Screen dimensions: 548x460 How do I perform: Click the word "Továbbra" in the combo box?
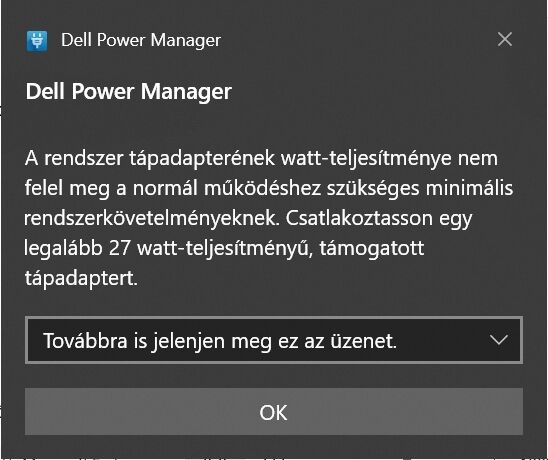(85, 340)
